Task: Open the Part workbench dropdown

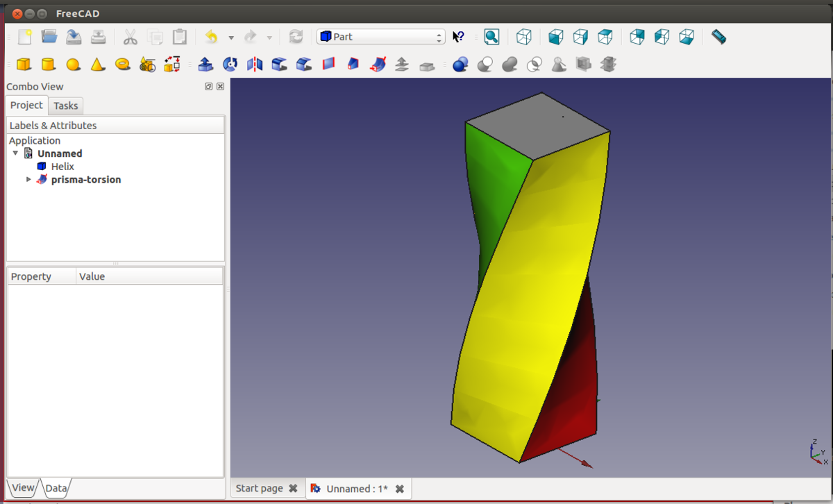Action: click(x=380, y=37)
